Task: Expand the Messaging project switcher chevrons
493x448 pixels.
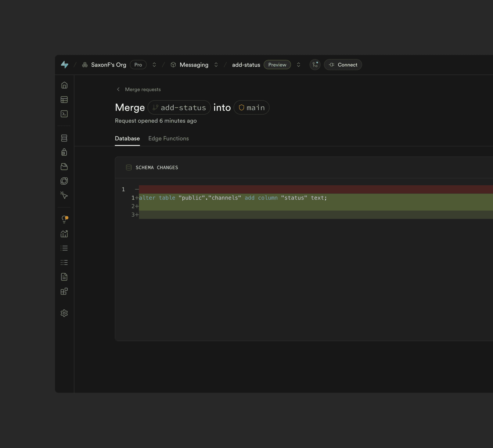Action: click(216, 65)
